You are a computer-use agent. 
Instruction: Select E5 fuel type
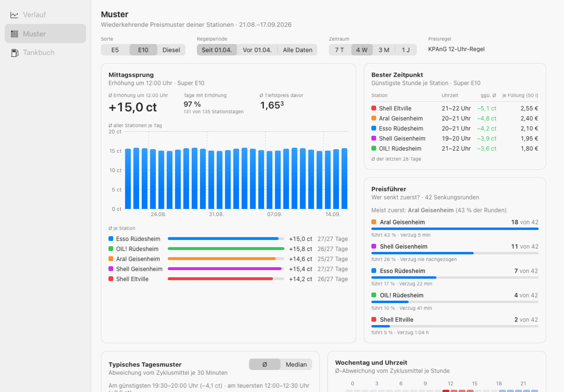point(115,50)
